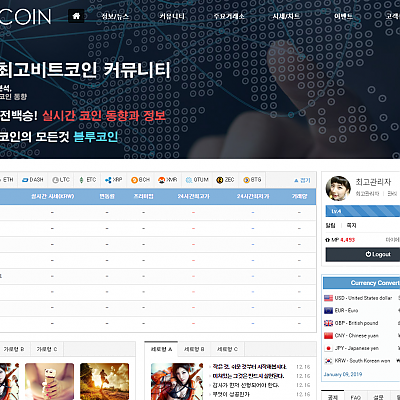Click the Lv.4 level progress bar
The image size is (400, 400).
[363, 211]
